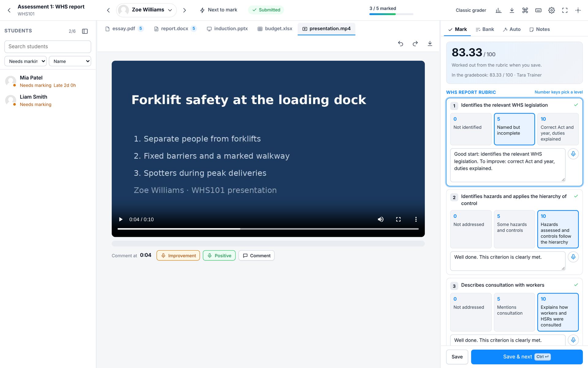Screen dimensions: 588x368
Task: Click the keyboard icon in top toolbar
Action: [x=538, y=10]
